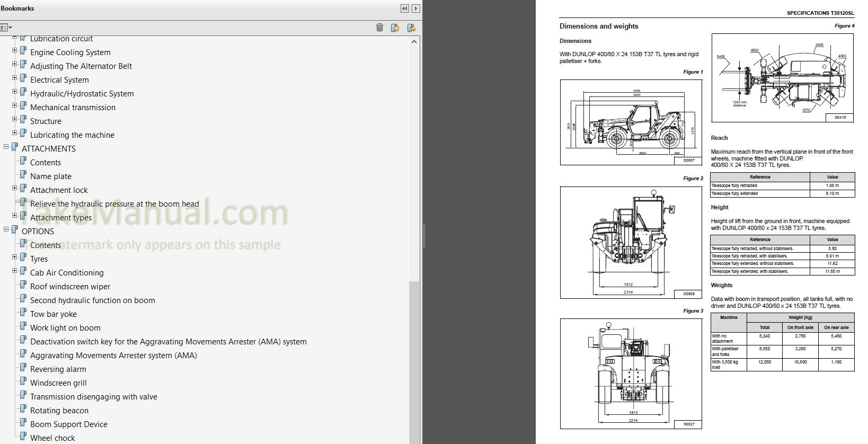Delete the selected bookmark with trash icon
This screenshot has height=444, width=868.
(x=379, y=28)
